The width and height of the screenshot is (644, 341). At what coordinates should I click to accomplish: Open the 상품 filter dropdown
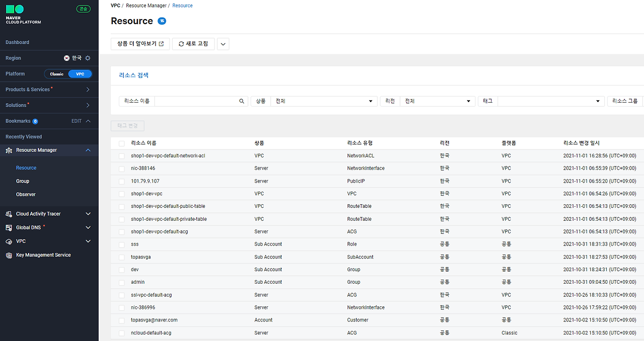click(324, 101)
